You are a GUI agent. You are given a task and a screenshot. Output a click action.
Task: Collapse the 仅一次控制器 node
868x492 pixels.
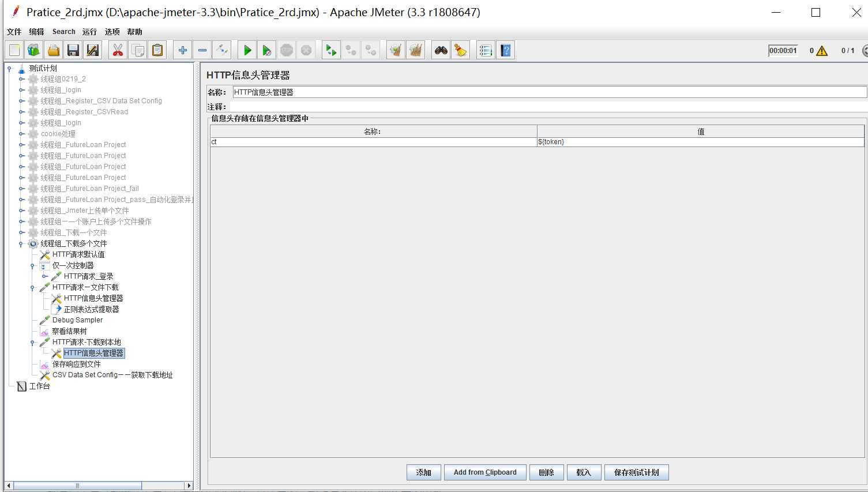33,265
